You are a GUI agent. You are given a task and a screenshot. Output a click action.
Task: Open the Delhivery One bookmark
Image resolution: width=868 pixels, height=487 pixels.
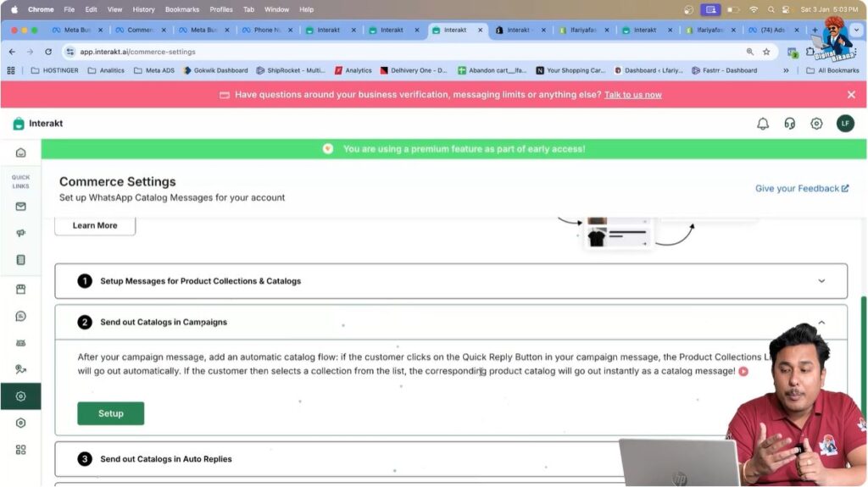[x=413, y=70]
